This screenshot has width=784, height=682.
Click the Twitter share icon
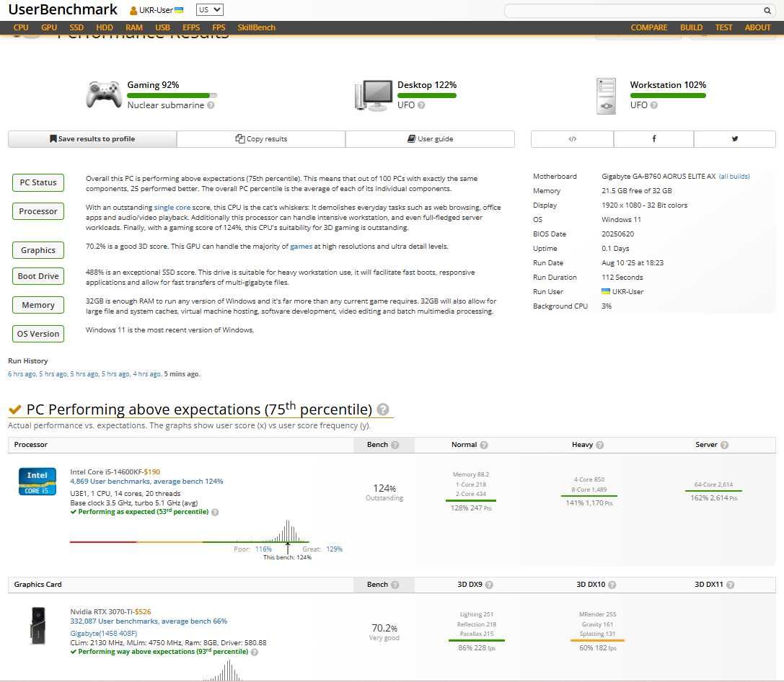(734, 139)
